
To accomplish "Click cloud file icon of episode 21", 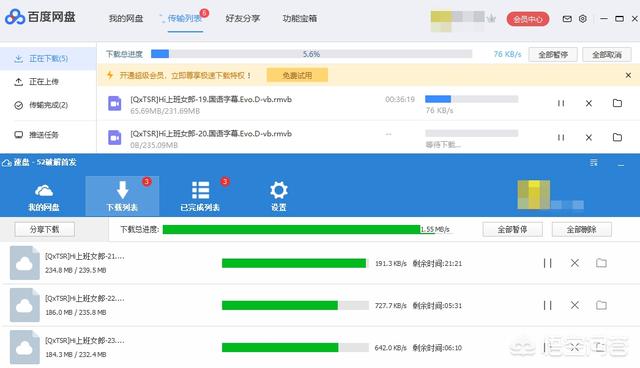I will tap(24, 263).
